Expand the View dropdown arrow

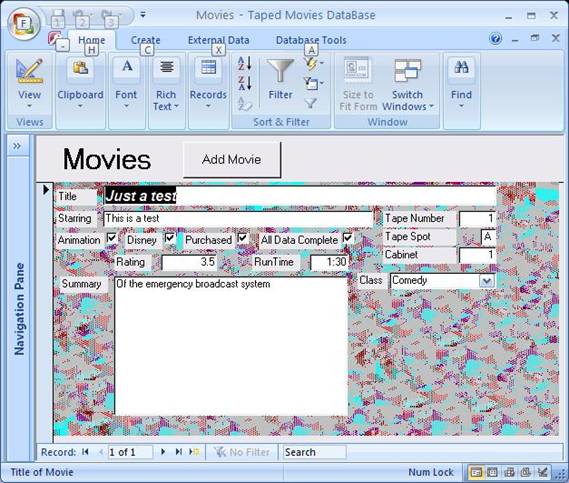29,106
